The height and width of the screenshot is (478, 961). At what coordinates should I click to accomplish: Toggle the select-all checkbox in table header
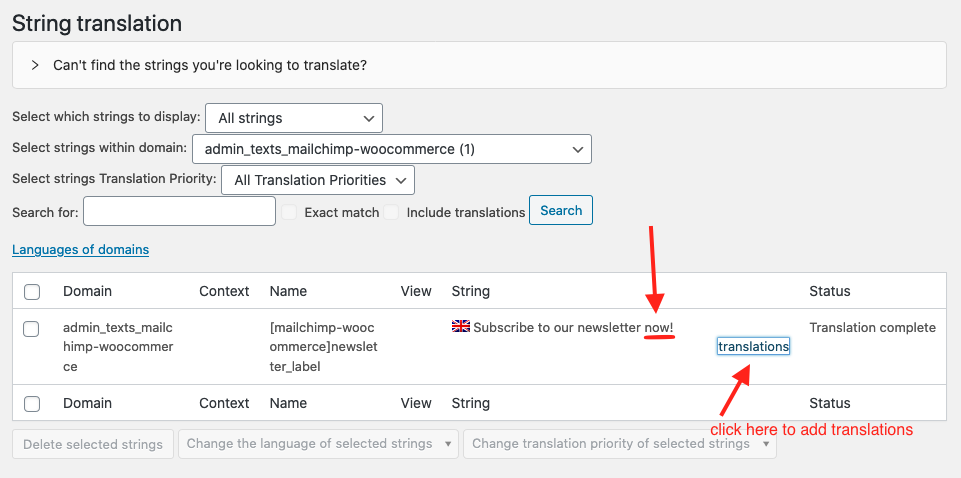click(x=32, y=292)
